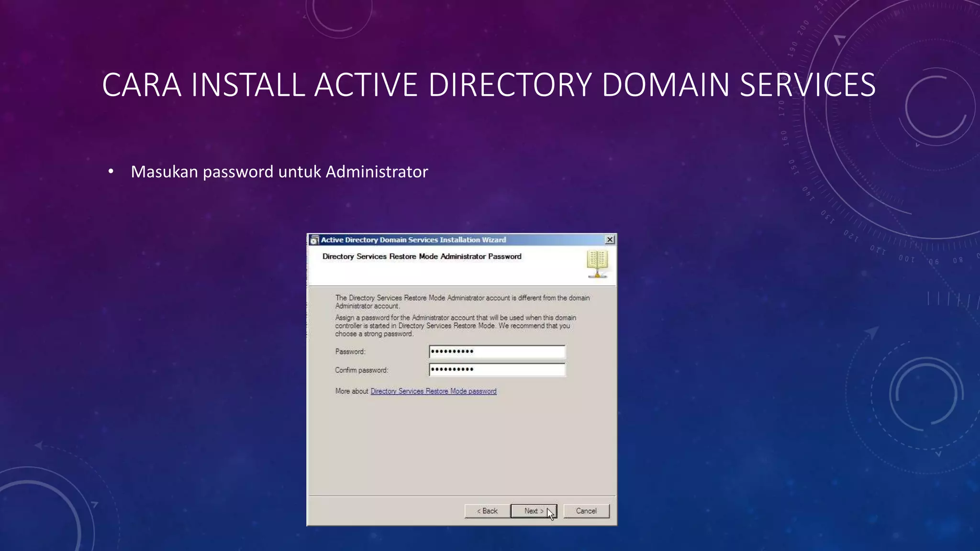Click the wizard title bar icon

[x=314, y=240]
